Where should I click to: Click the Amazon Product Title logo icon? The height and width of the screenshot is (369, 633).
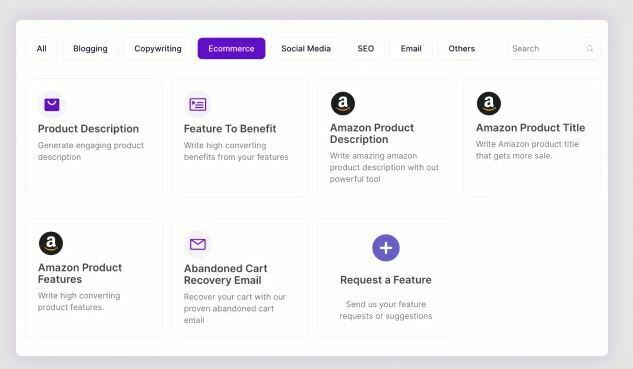pos(488,103)
